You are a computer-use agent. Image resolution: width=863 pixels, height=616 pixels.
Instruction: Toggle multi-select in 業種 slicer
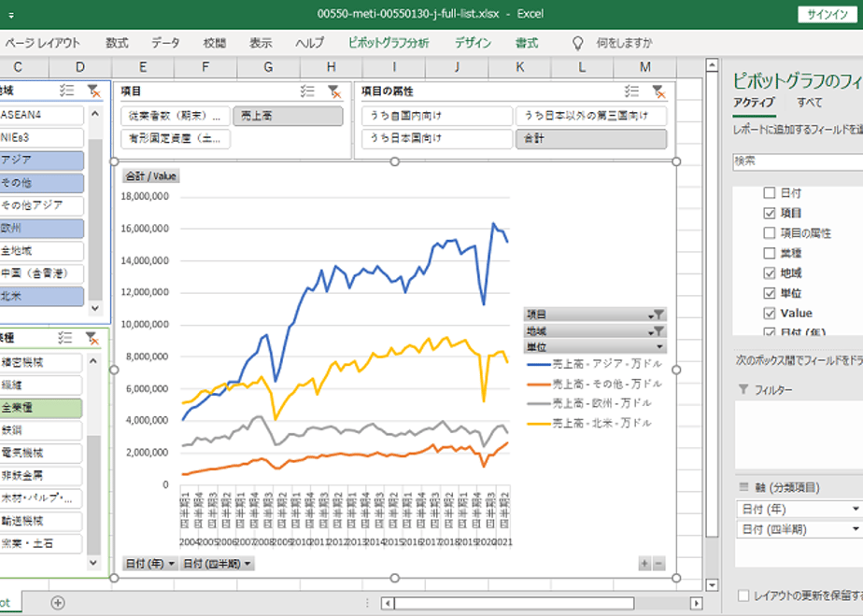(65, 338)
